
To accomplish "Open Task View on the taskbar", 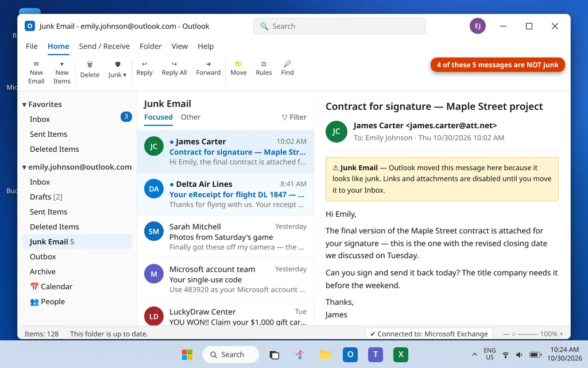I will 274,354.
